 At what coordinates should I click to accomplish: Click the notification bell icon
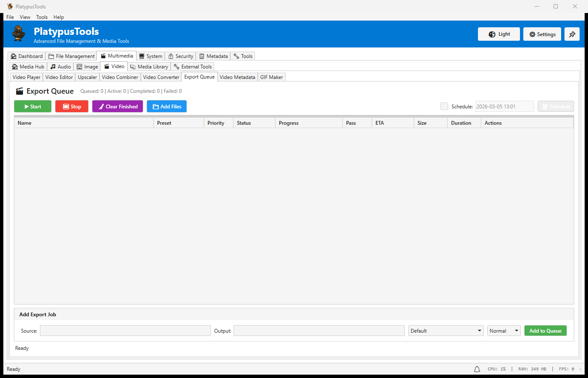pyautogui.click(x=477, y=369)
